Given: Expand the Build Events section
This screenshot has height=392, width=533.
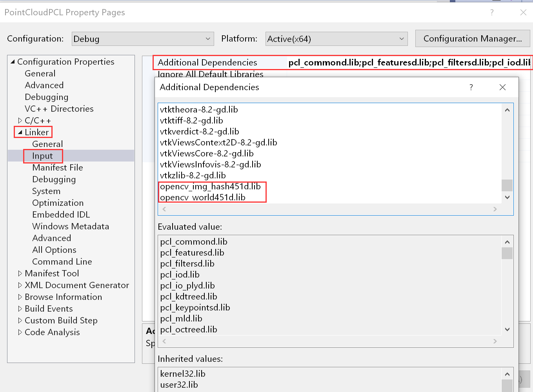Looking at the screenshot, I should (x=20, y=309).
